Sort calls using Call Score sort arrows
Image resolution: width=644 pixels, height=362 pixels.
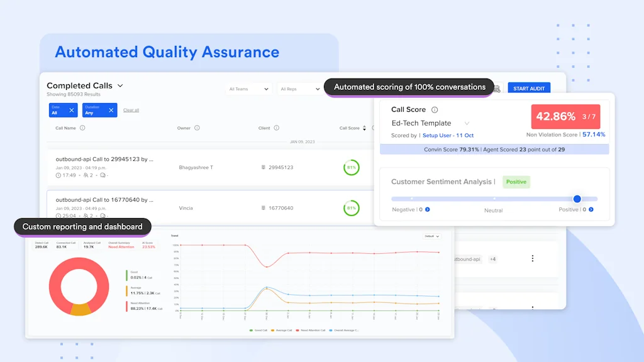[365, 128]
